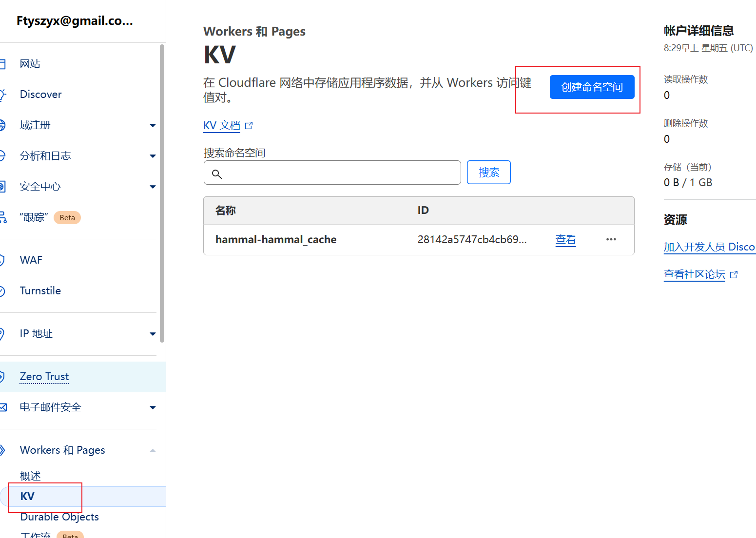The height and width of the screenshot is (538, 756).
Task: Expand the IP 地址 section arrow
Action: tap(153, 334)
